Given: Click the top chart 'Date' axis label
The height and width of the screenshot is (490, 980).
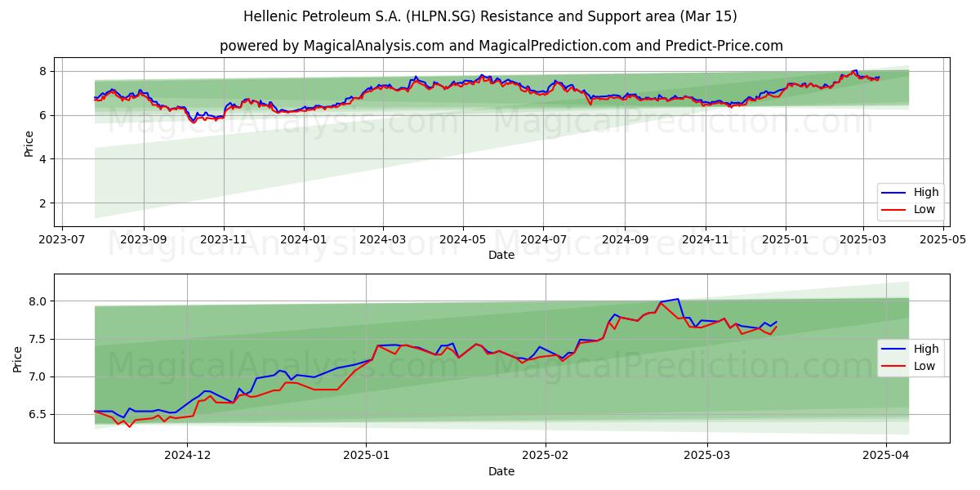Looking at the screenshot, I should pos(501,255).
